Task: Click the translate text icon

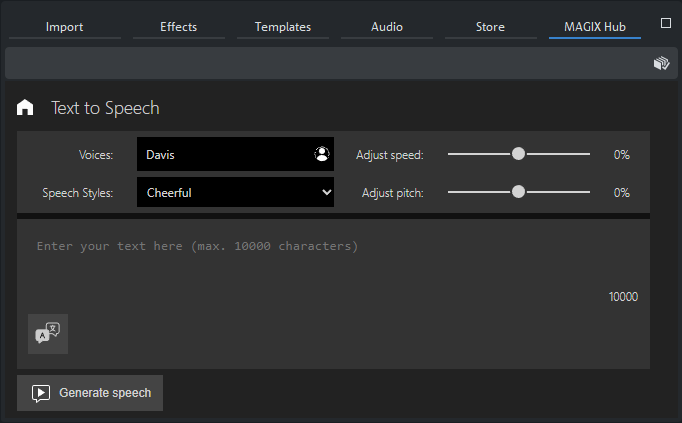Action: (48, 334)
